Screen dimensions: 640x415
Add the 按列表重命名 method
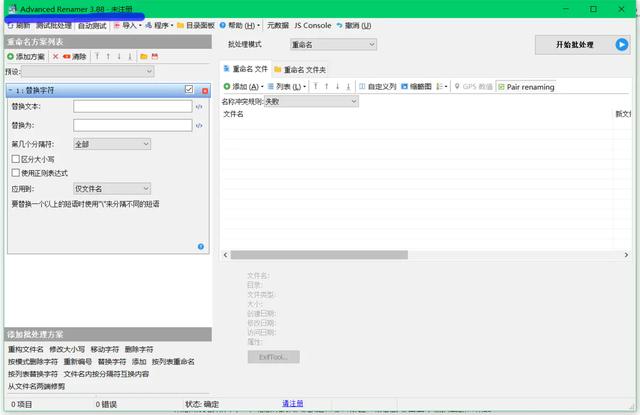[173, 362]
